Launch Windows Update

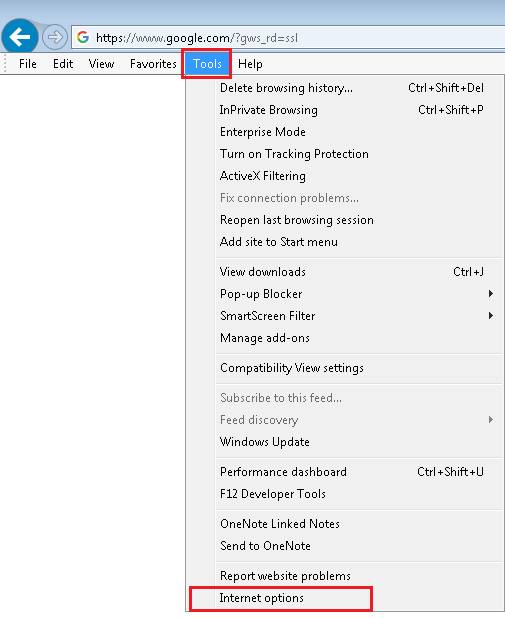pyautogui.click(x=345, y=442)
